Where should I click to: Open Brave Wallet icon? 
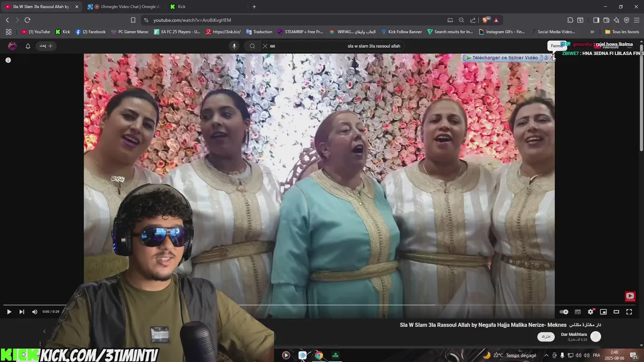tap(606, 20)
